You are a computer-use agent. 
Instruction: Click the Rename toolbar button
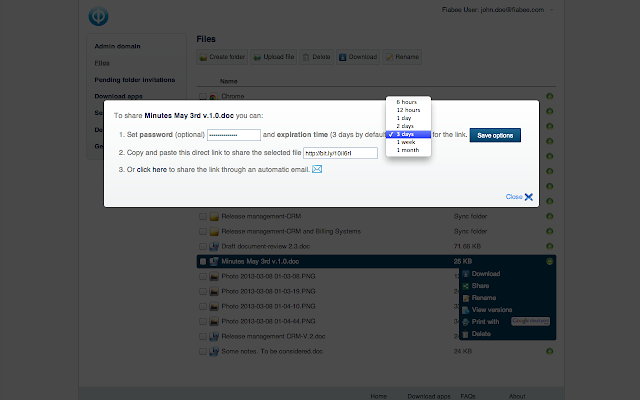[x=402, y=57]
